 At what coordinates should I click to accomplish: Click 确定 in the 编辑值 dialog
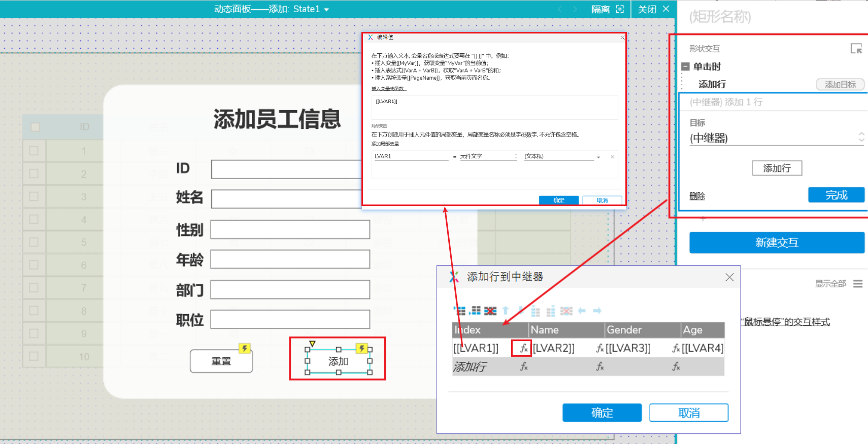tap(559, 200)
